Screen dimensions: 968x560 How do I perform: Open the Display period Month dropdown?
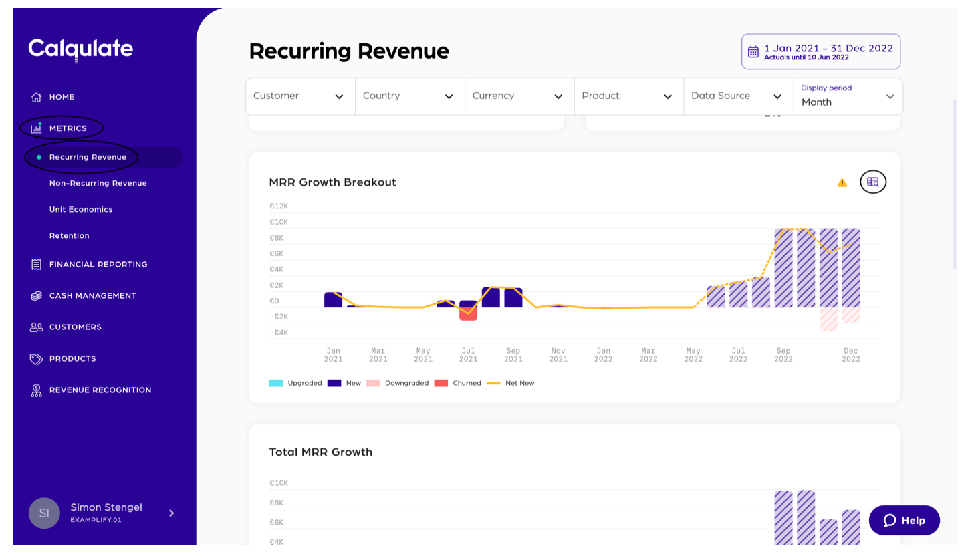(x=848, y=96)
